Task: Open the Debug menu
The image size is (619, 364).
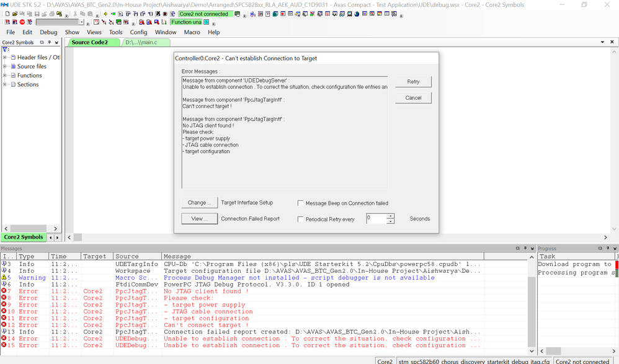Action: (48, 32)
